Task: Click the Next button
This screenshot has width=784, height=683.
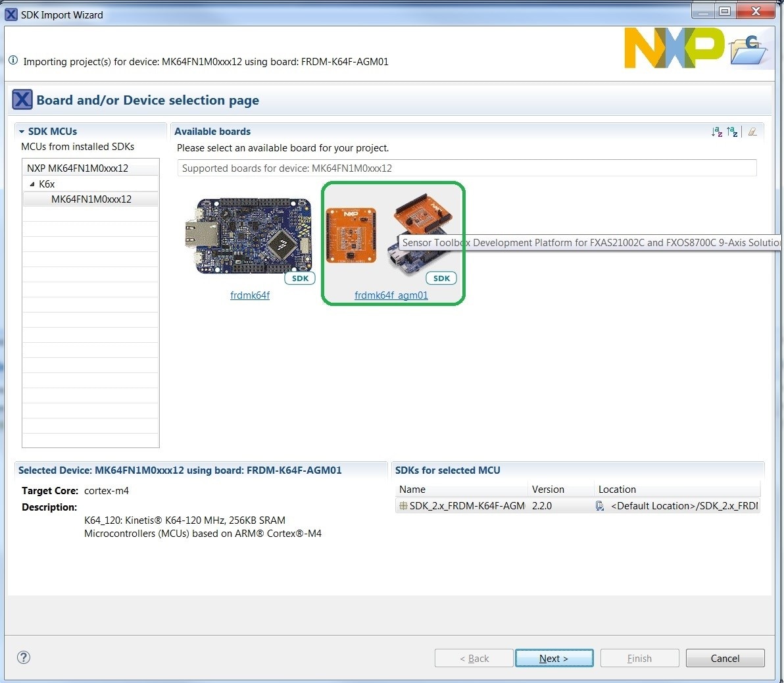Action: pos(554,658)
